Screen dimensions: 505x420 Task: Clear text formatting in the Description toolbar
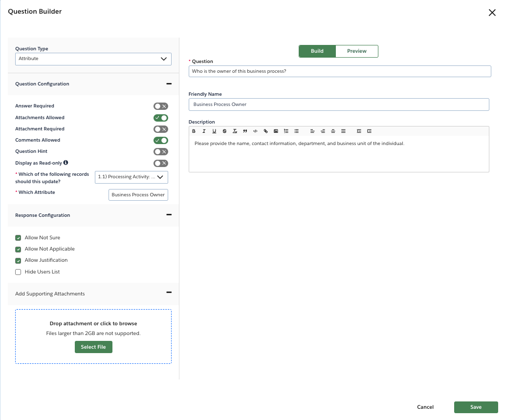(x=235, y=131)
